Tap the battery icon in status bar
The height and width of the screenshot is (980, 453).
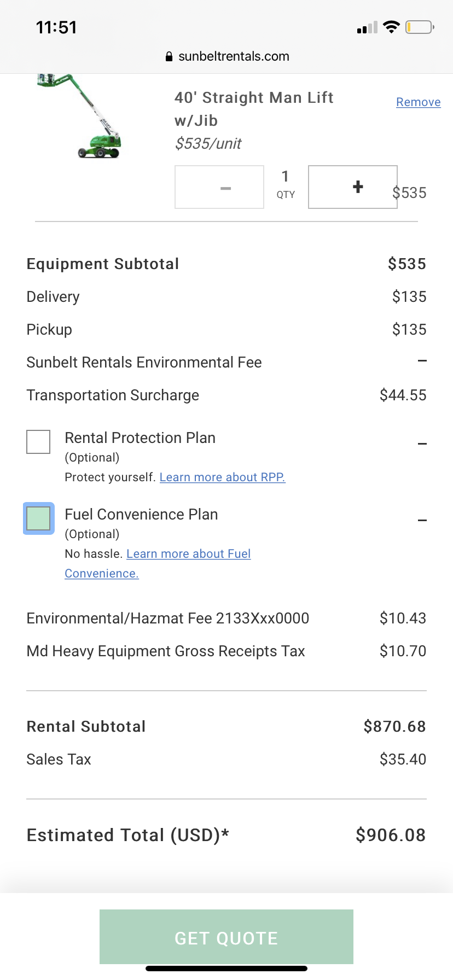[420, 27]
